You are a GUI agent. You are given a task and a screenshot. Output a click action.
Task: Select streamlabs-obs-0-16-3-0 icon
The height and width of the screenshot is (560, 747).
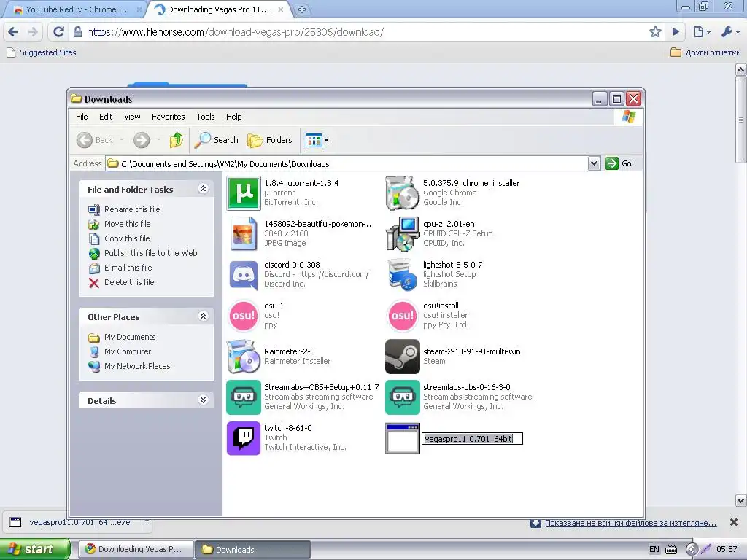[x=403, y=397]
